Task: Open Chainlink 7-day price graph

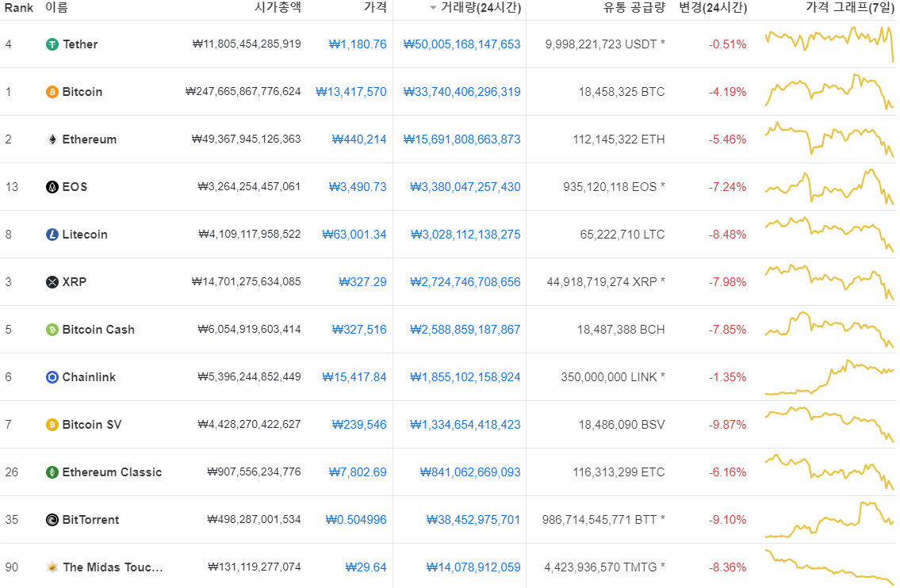Action: [x=829, y=377]
